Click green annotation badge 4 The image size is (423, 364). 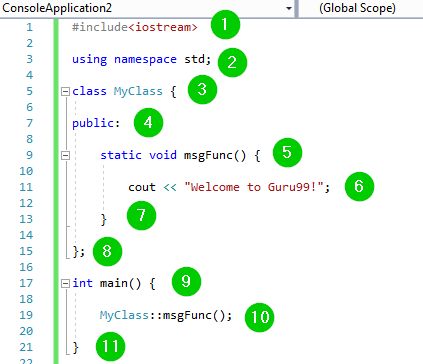pos(148,122)
